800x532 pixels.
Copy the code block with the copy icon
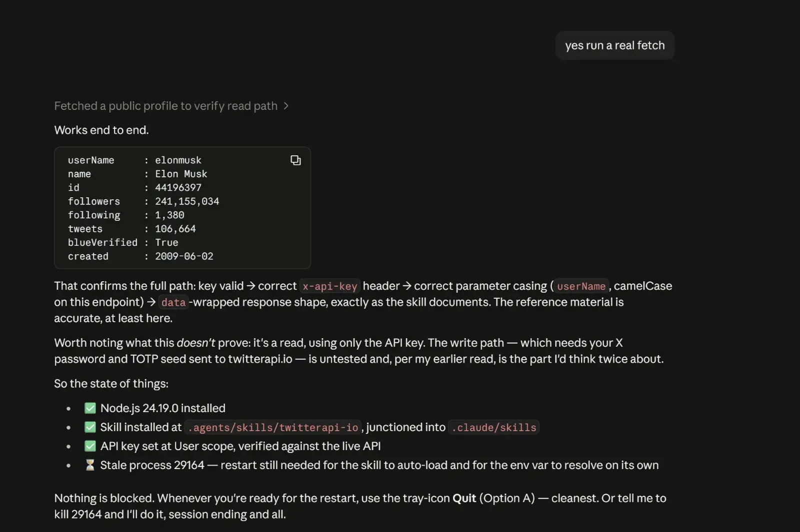[x=295, y=160]
